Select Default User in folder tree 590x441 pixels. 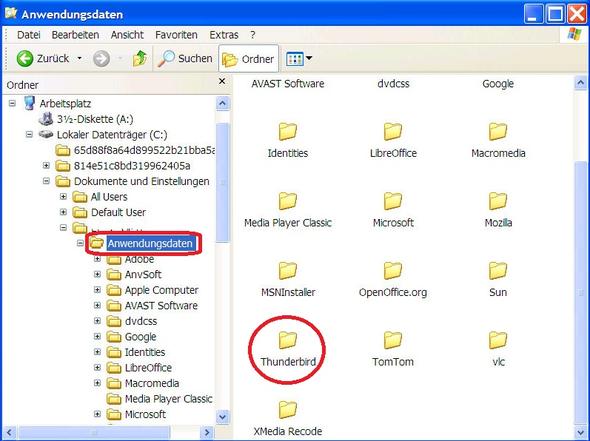coord(118,212)
